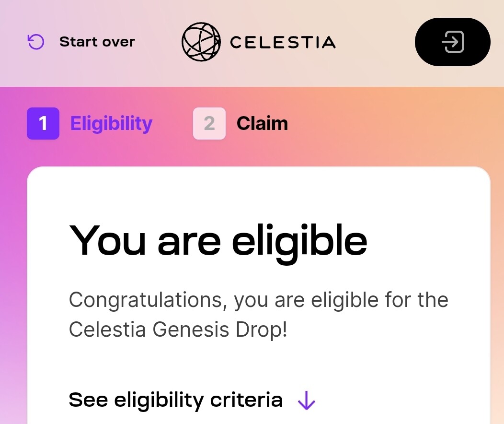The image size is (504, 424).
Task: Click the Celestia globe logo
Action: 201,42
